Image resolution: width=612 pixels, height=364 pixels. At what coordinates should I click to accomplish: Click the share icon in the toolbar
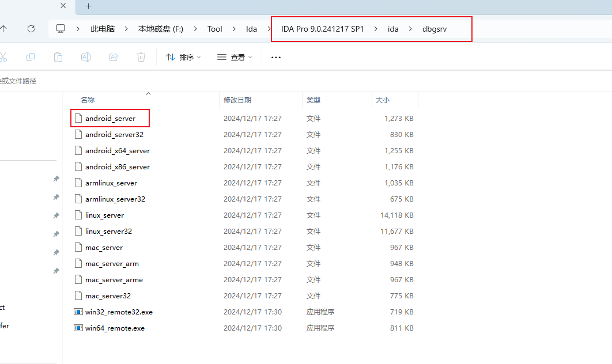[x=114, y=57]
